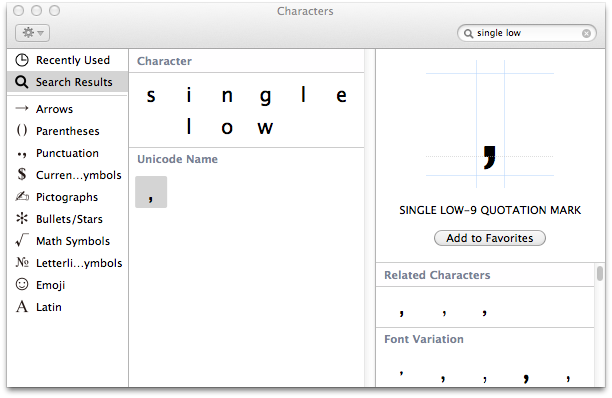The width and height of the screenshot is (612, 398).
Task: Select the letter 'w' character result
Action: (265, 128)
